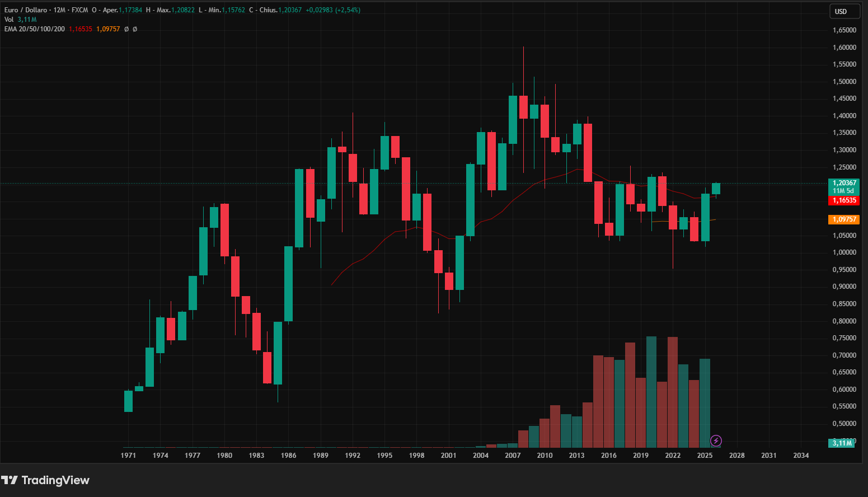868x497 pixels.
Task: Click the 1980 label on the time axis
Action: point(224,456)
